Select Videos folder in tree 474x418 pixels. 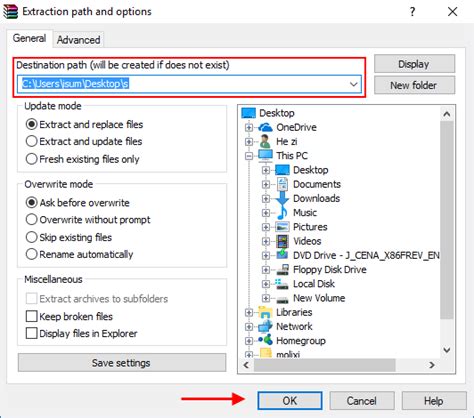[307, 241]
